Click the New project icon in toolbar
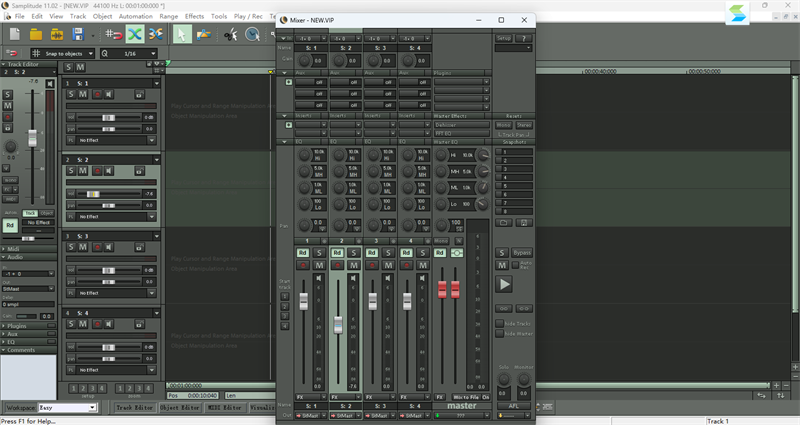The height and width of the screenshot is (425, 800). coord(14,34)
